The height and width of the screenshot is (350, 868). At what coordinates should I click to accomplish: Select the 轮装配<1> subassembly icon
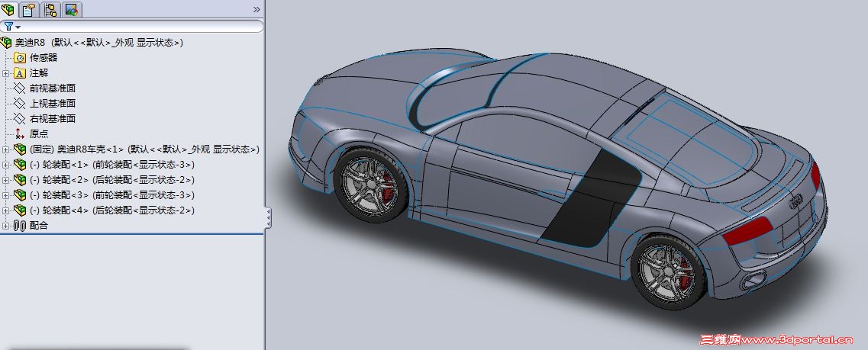20,164
